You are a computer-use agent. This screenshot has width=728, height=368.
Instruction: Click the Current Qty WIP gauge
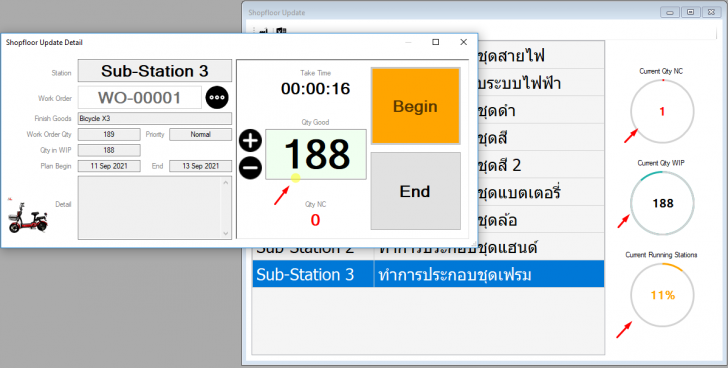662,203
